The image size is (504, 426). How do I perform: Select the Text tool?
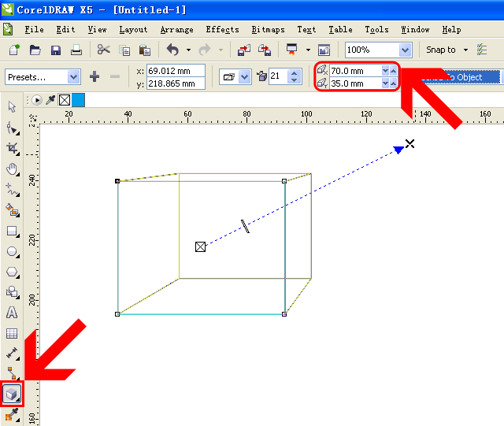point(12,313)
